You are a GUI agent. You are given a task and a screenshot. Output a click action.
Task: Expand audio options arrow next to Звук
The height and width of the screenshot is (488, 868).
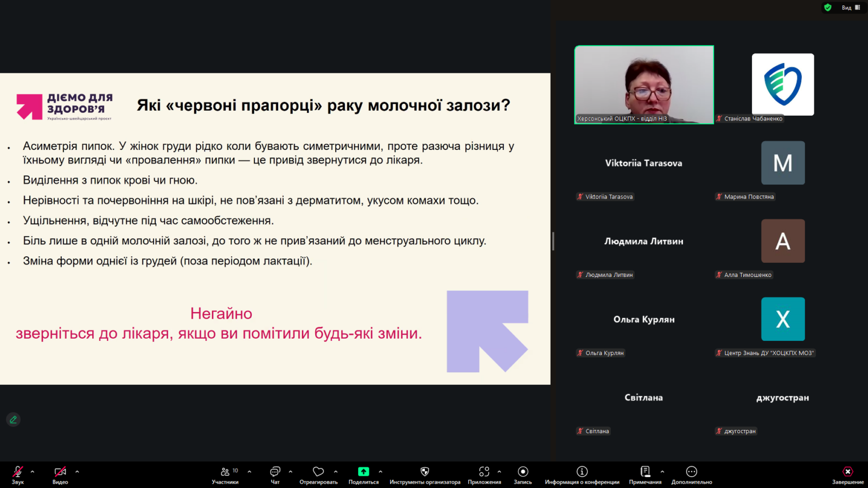click(33, 471)
